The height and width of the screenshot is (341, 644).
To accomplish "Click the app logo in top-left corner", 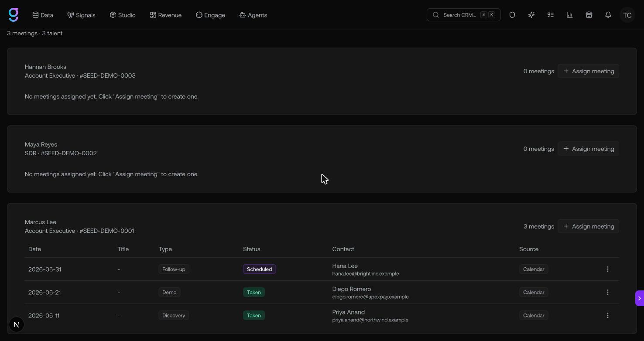I will point(14,15).
